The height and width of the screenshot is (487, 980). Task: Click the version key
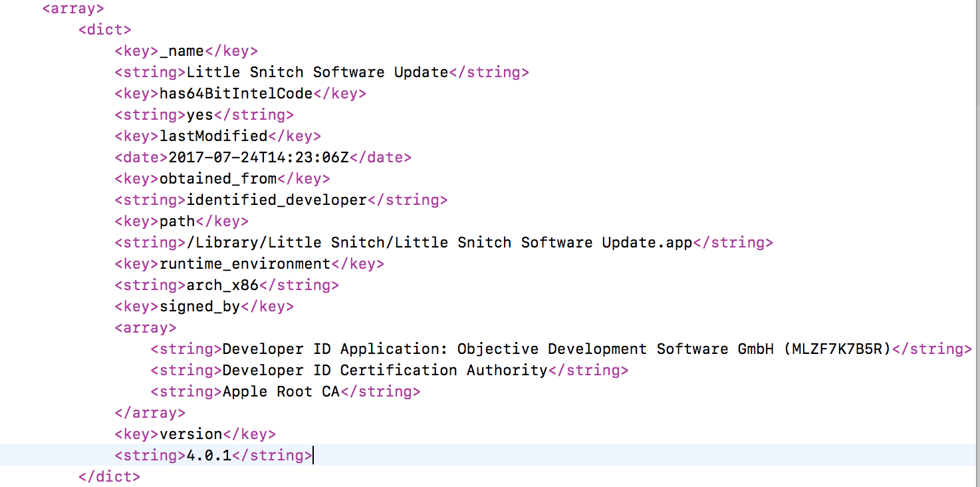[x=191, y=434]
